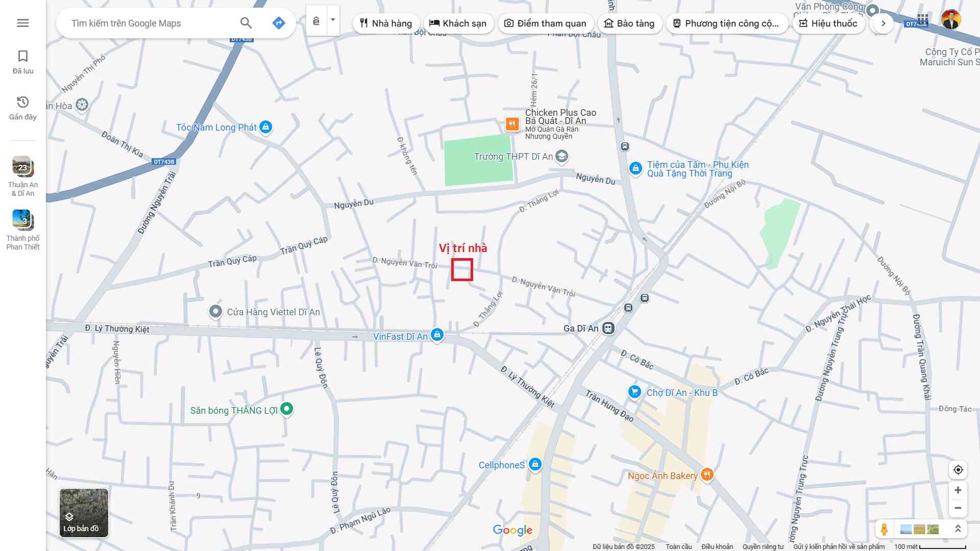Select the Khách sạn category chip
The image size is (980, 551).
(x=458, y=23)
